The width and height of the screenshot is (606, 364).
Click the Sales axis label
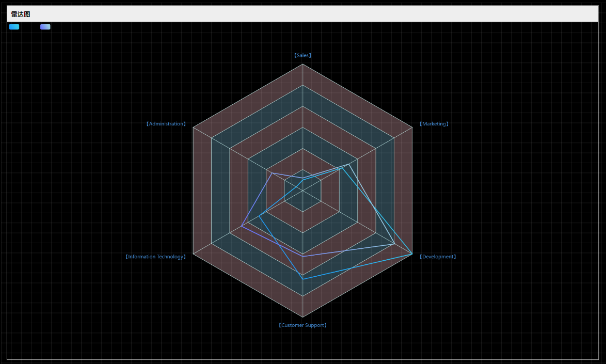coord(302,55)
